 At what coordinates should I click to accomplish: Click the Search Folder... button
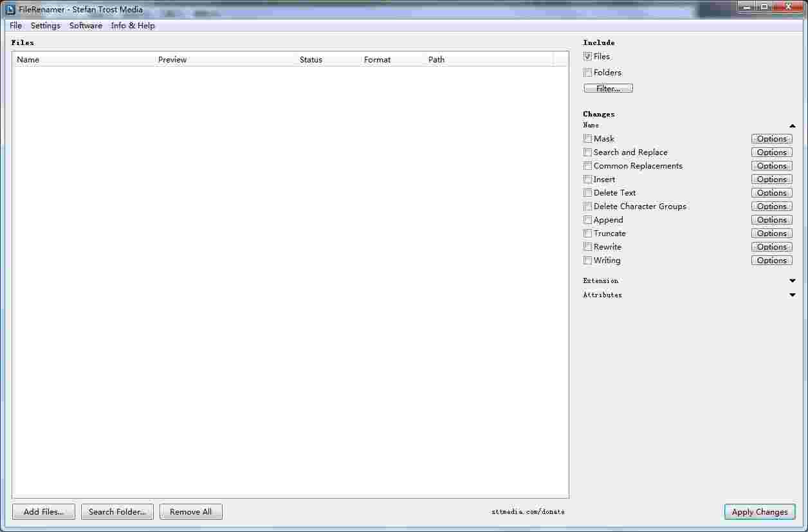click(x=117, y=512)
